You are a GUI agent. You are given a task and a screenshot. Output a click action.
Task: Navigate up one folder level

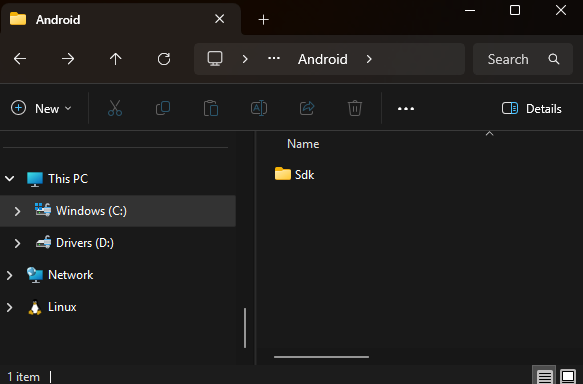pos(116,59)
